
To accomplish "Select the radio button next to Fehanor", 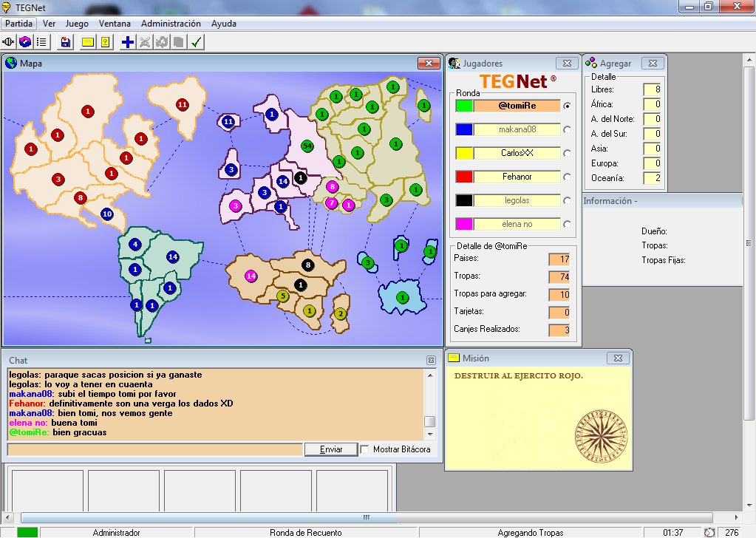I will click(567, 177).
